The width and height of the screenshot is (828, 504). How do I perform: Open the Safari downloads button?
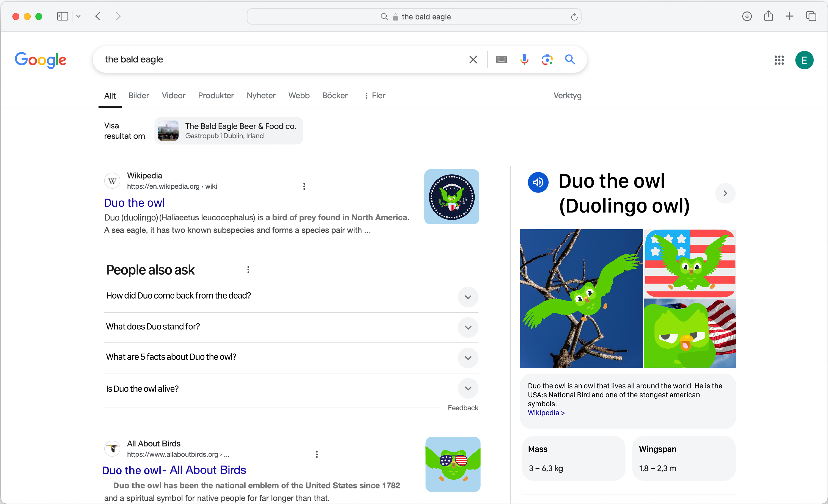747,16
